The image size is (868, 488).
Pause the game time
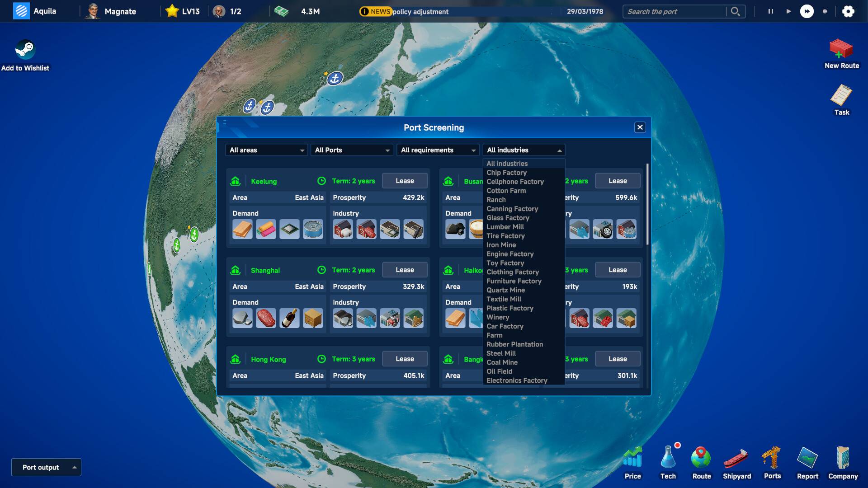click(770, 11)
